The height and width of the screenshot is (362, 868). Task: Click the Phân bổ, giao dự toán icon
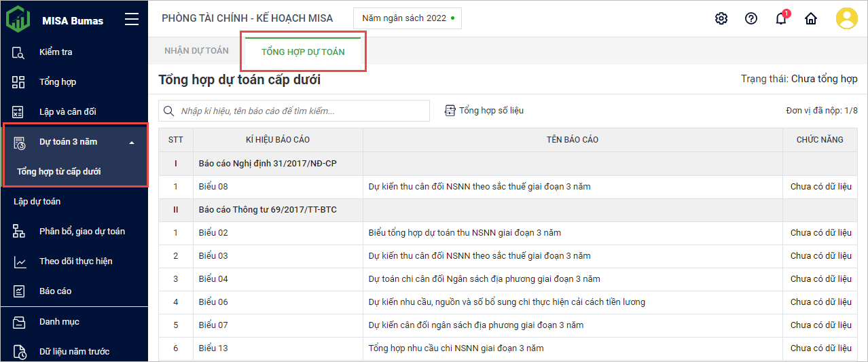(19, 232)
